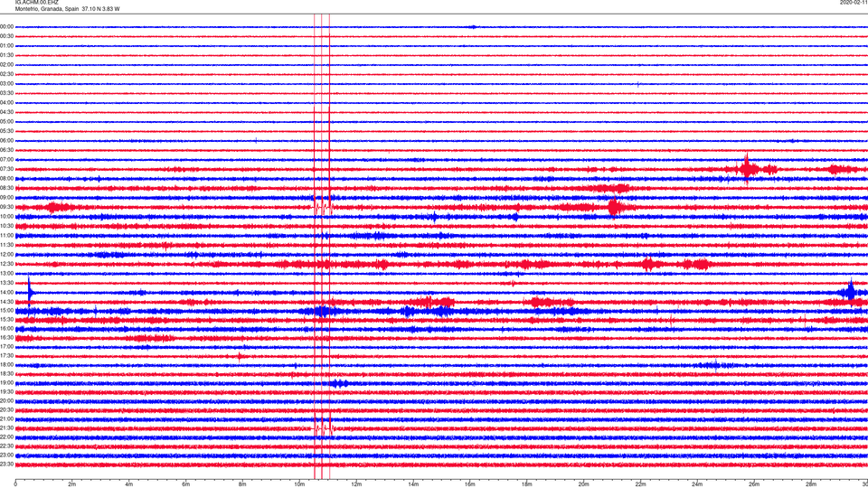Select the 12:30 time label
Viewport: 868px width, 488px height.
(7, 264)
